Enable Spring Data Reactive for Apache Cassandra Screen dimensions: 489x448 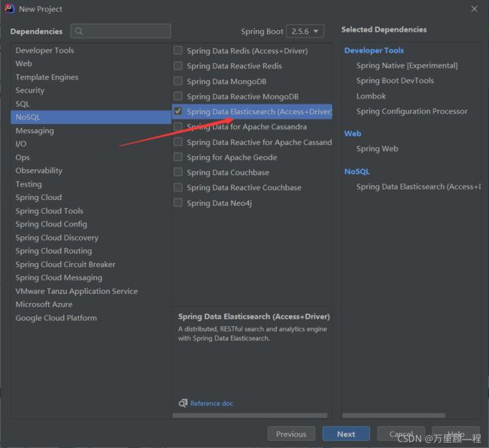[x=178, y=142]
